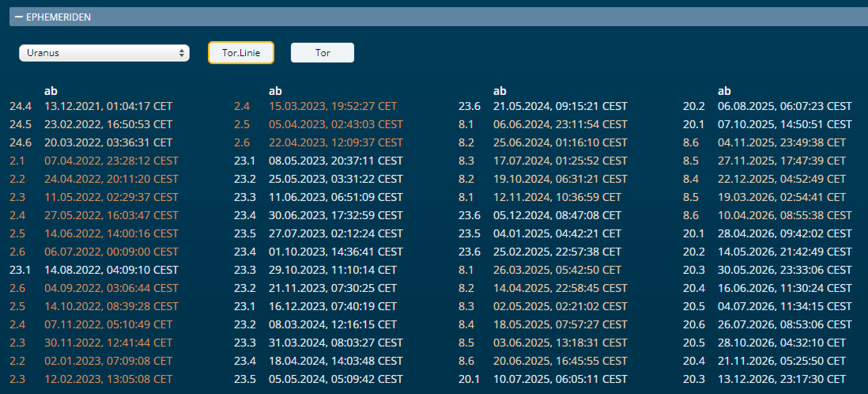Click the 21.05.2024, 09:15:21 CEST row

560,106
